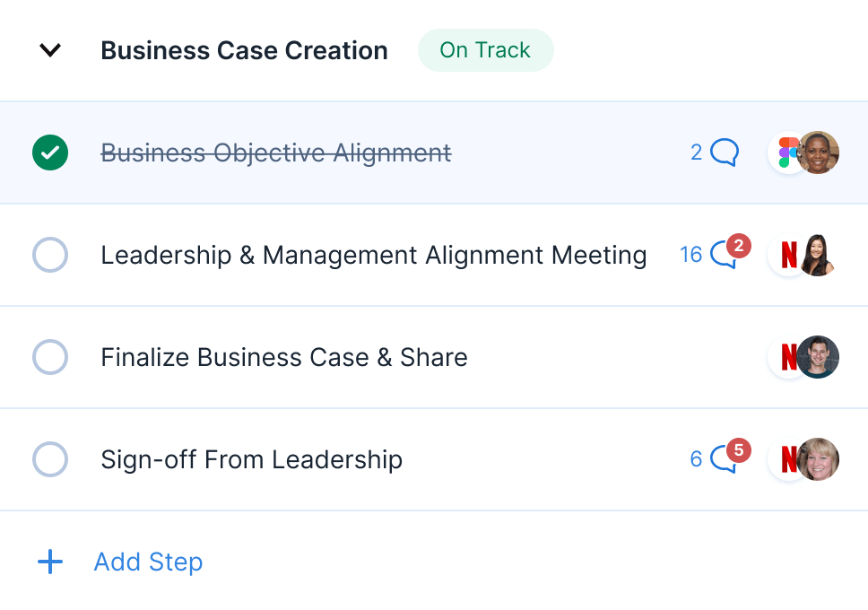Open the On Track status dropdown
868x610 pixels.
tap(485, 50)
